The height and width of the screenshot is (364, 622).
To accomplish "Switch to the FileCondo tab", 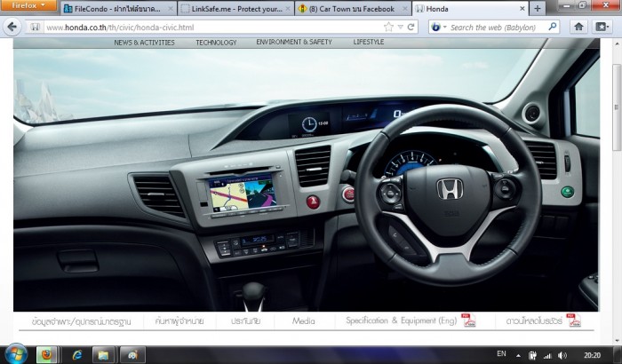I will pos(118,8).
